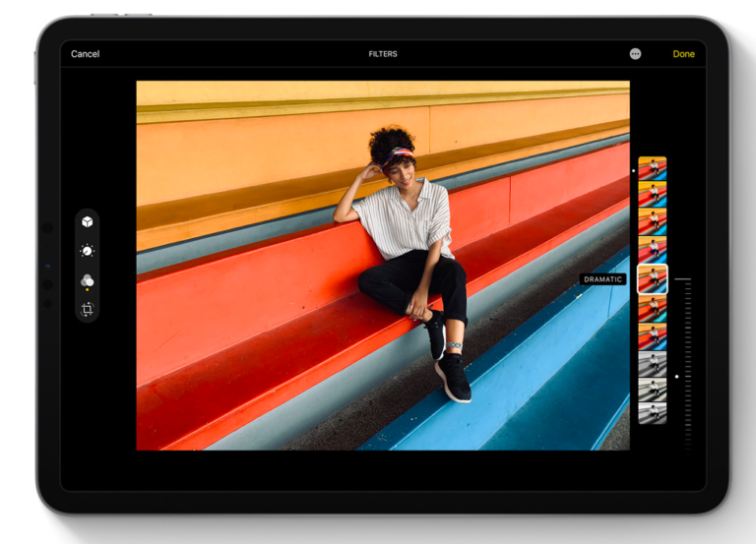Select the cube icon in the edit sidebar
The image size is (756, 544).
(x=88, y=221)
